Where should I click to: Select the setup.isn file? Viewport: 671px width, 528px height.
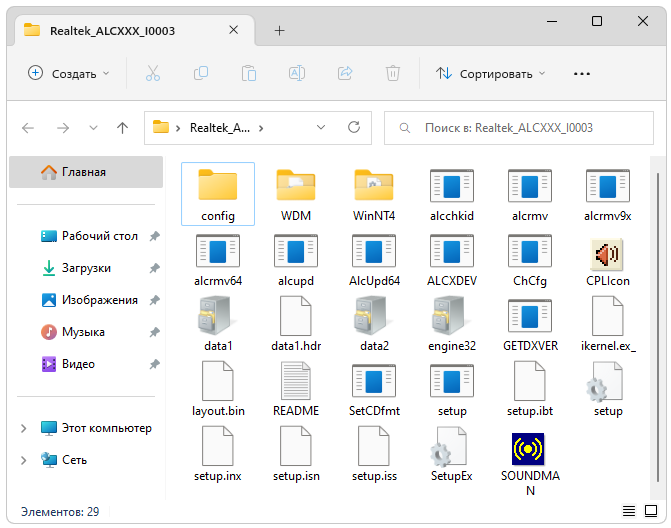(296, 454)
